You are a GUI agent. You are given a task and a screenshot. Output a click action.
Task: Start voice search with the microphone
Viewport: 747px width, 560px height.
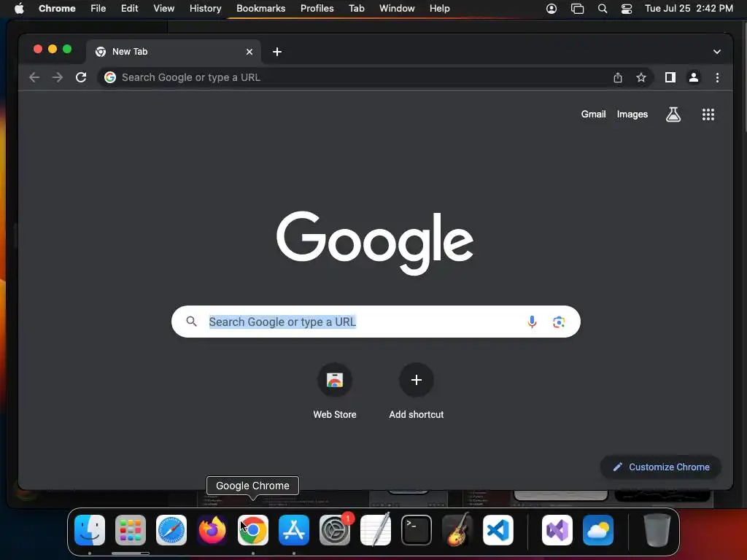532,322
